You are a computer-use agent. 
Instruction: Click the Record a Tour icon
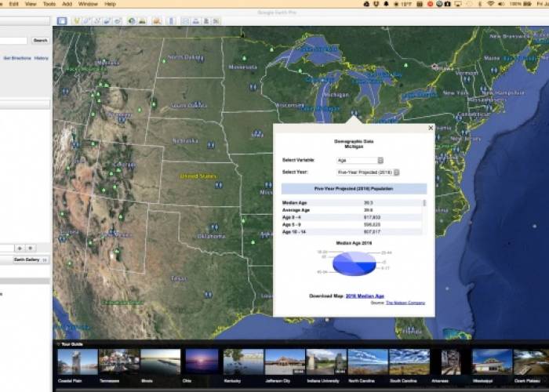[118, 21]
